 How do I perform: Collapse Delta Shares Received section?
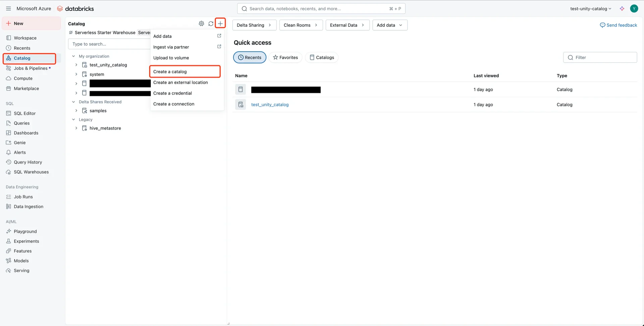73,102
